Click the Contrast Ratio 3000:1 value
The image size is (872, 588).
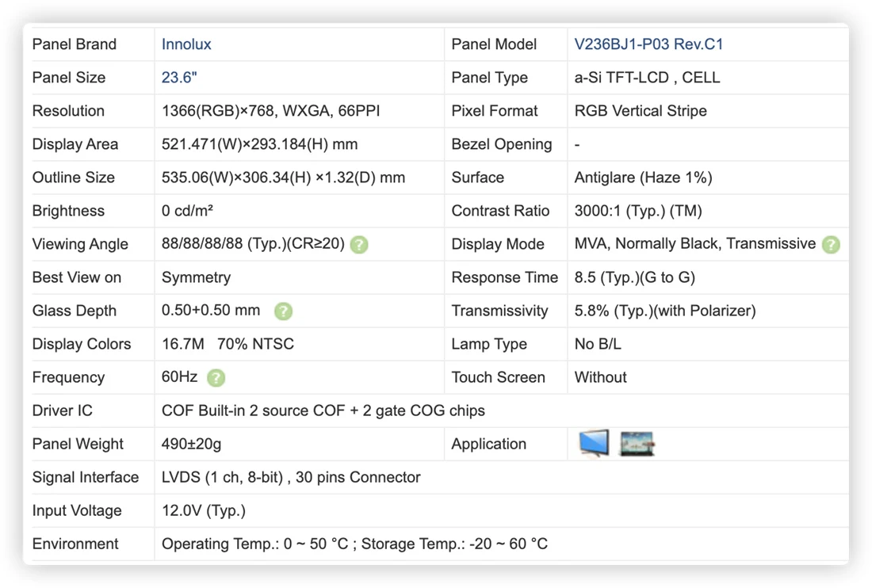coord(638,212)
